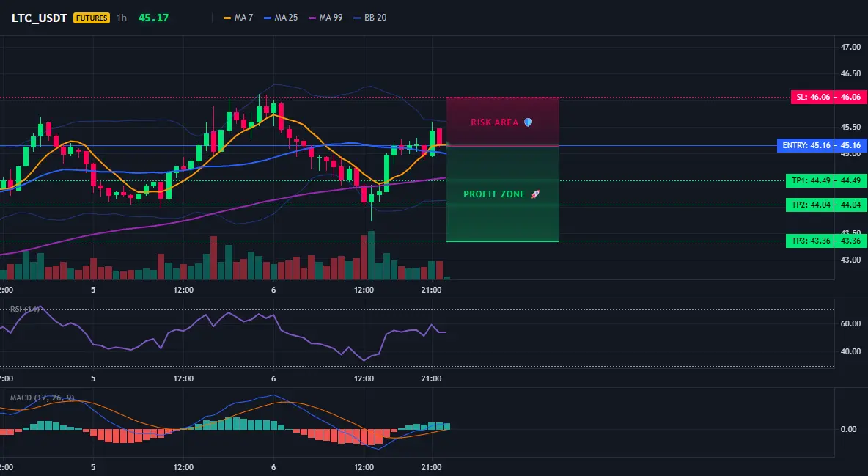Click the RISK AREA zone label
The image size is (868, 476).
pos(494,122)
